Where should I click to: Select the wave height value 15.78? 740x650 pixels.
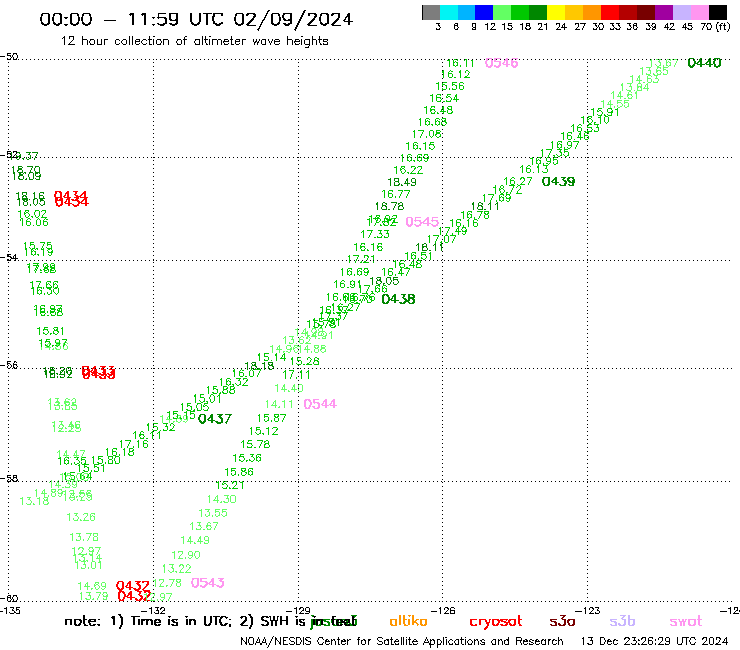[x=255, y=445]
